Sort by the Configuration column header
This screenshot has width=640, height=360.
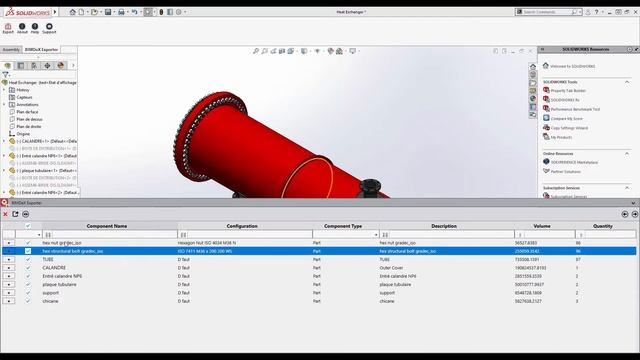(242, 226)
